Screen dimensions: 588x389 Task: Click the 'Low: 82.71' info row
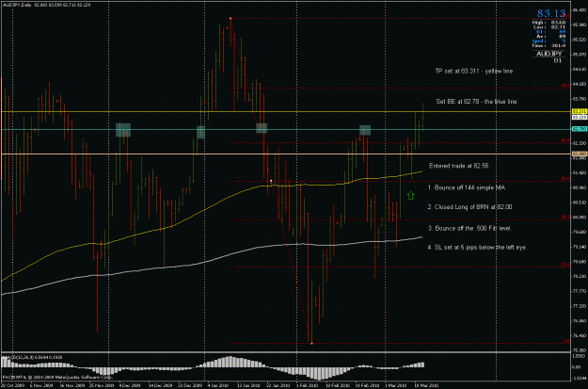point(548,27)
